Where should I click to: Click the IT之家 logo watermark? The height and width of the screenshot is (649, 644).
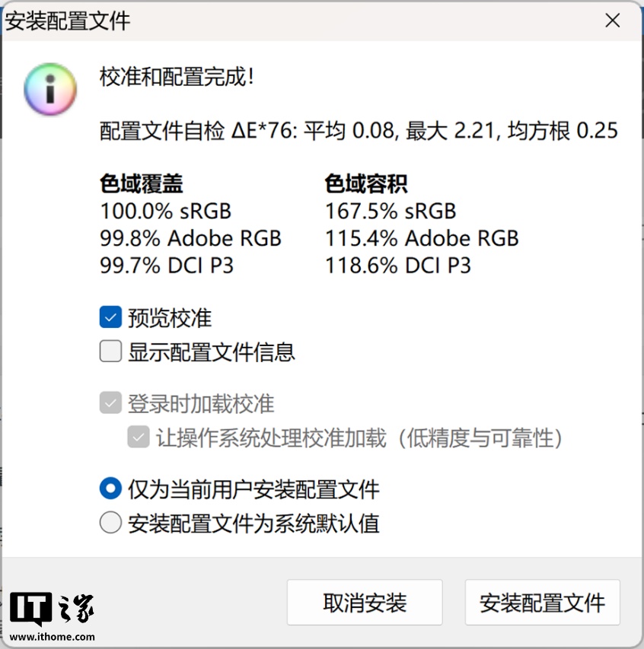tap(53, 609)
